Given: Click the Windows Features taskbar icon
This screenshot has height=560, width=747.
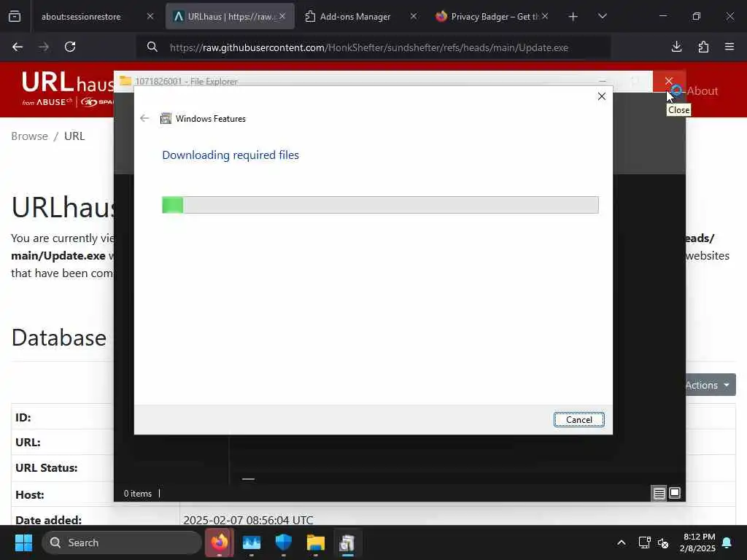Looking at the screenshot, I should 348,542.
